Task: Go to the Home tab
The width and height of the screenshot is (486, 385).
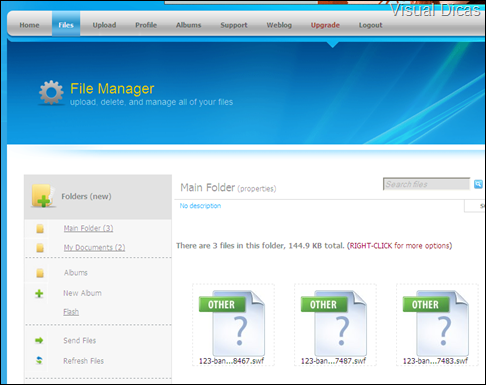Action: coord(29,25)
